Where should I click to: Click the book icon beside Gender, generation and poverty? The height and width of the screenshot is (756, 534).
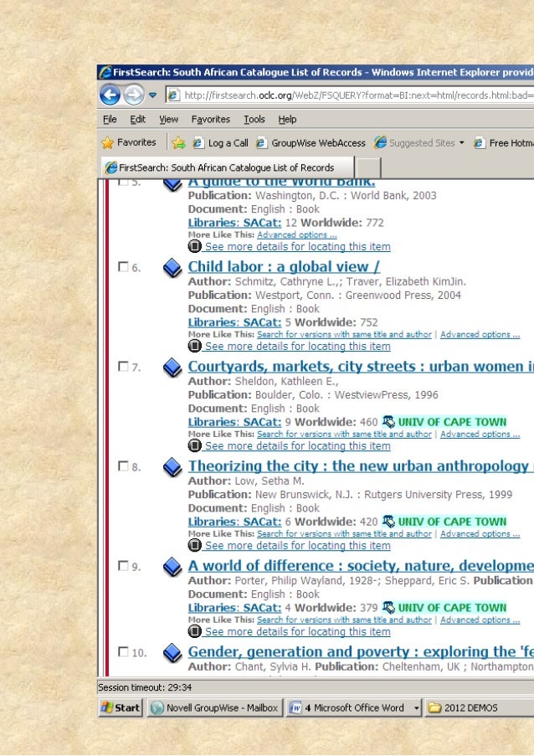pos(172,653)
